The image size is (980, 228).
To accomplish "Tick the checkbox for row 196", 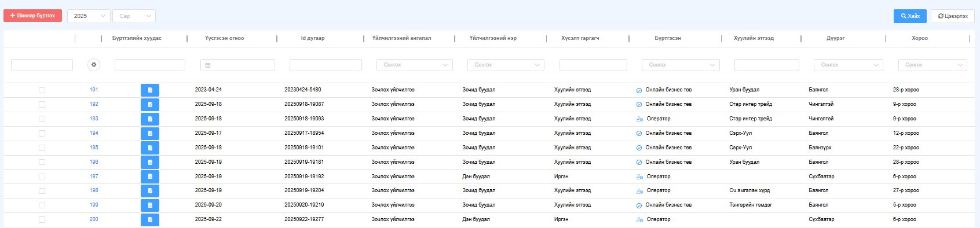I will pos(42,163).
